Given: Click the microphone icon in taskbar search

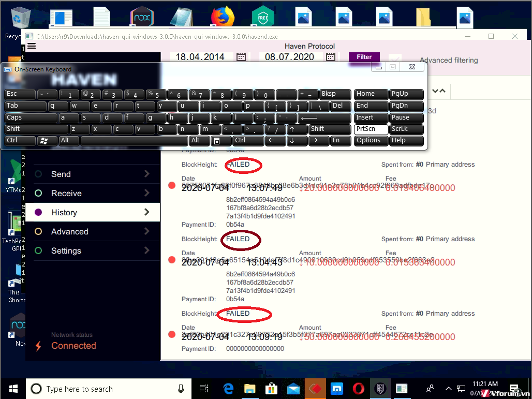Looking at the screenshot, I should pos(181,389).
